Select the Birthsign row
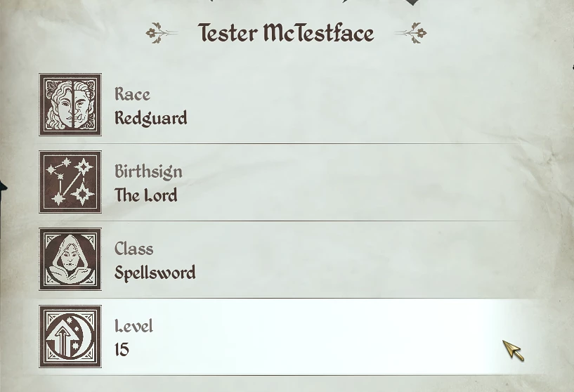This screenshot has width=574, height=392. [x=282, y=182]
